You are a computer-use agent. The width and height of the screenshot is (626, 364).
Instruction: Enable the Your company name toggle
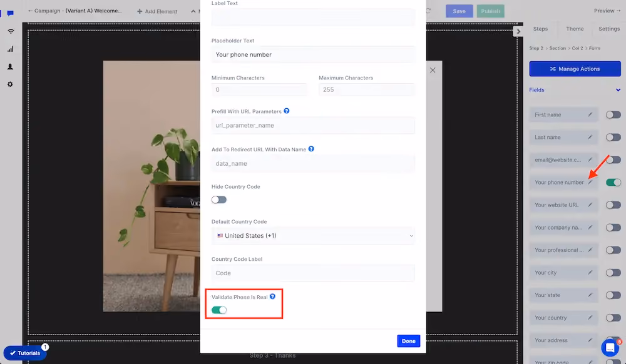613,228
